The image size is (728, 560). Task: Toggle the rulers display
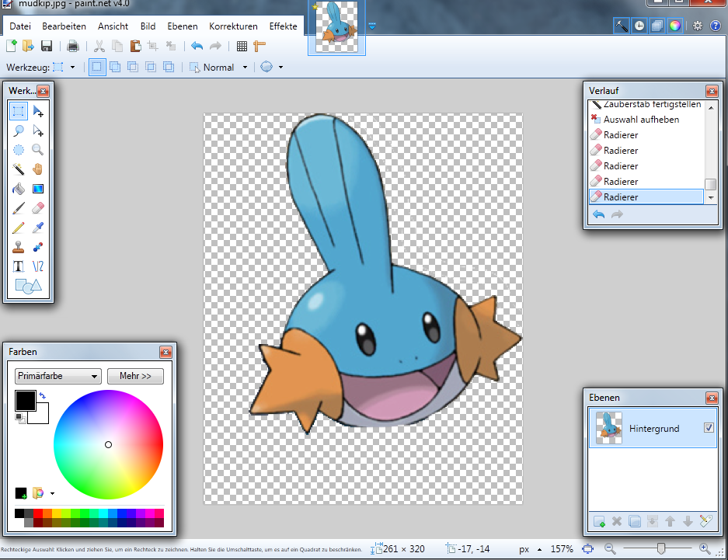pos(260,46)
